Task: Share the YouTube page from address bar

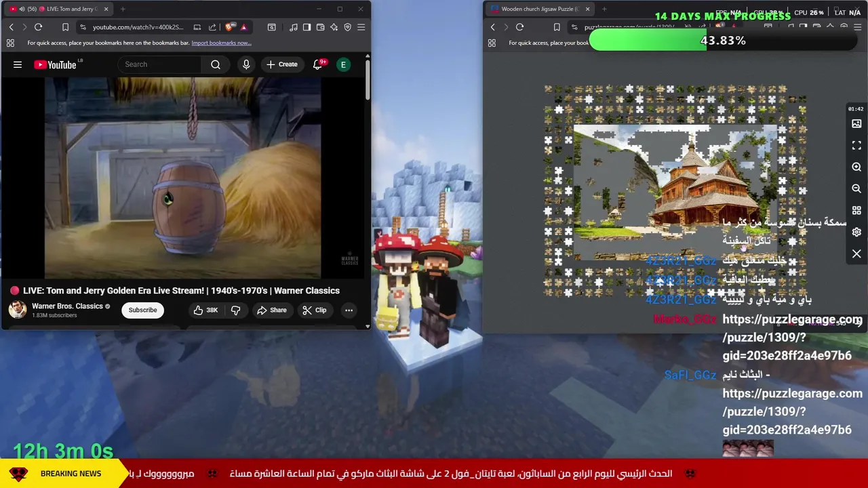Action: tap(212, 27)
